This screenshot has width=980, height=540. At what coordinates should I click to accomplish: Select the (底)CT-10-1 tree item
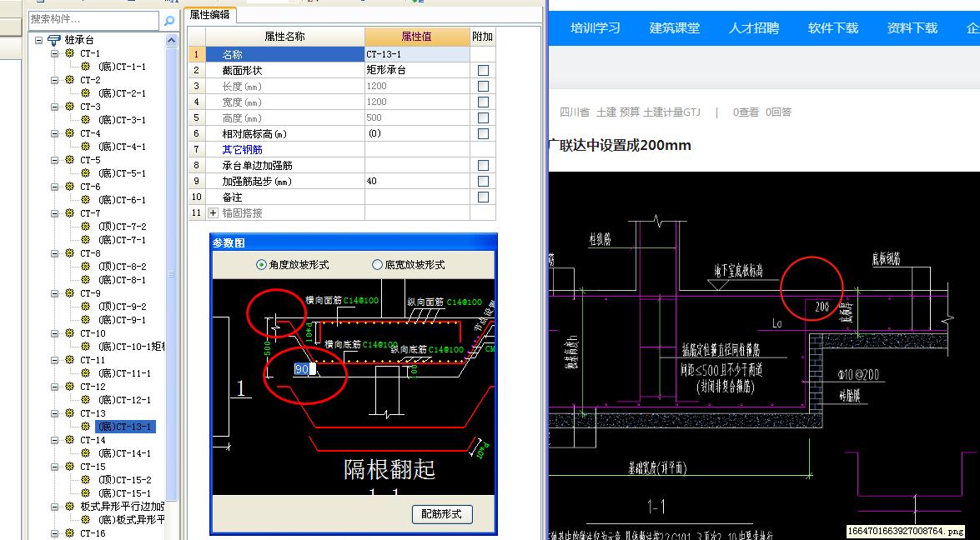pos(130,347)
